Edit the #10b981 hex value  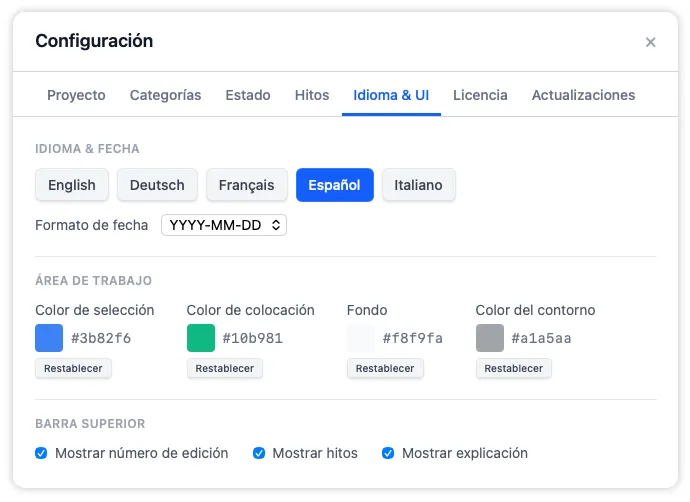pyautogui.click(x=253, y=338)
